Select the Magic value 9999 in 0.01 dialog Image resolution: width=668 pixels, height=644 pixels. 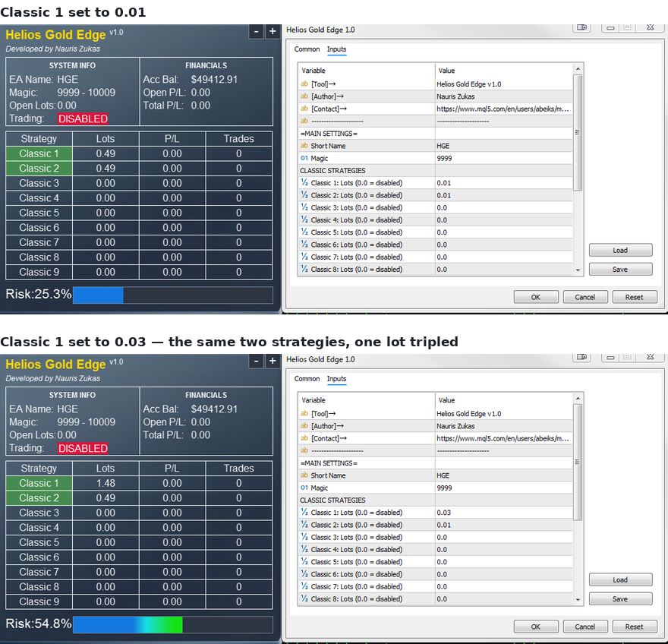[503, 158]
